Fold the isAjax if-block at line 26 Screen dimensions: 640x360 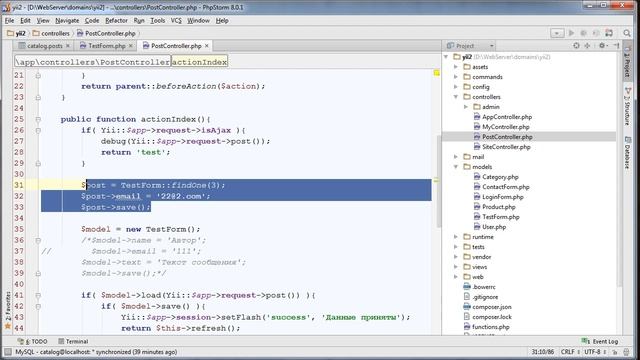click(38, 131)
